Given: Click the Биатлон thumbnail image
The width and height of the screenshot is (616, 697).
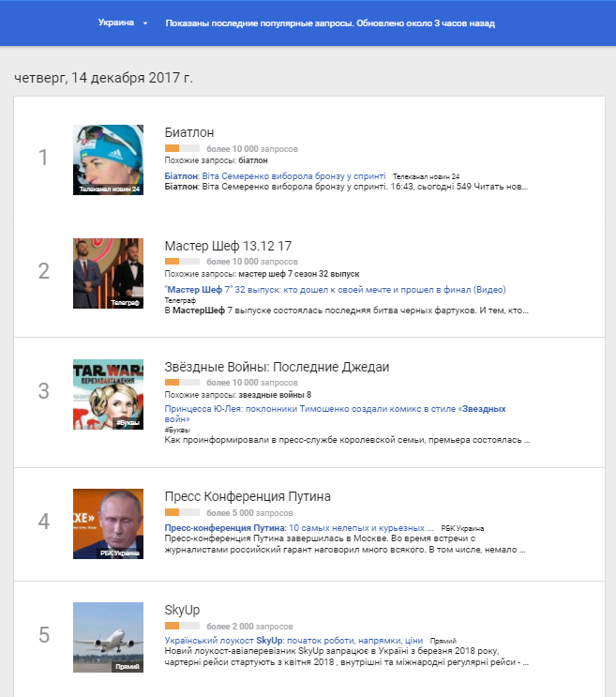Looking at the screenshot, I should pos(108,159).
